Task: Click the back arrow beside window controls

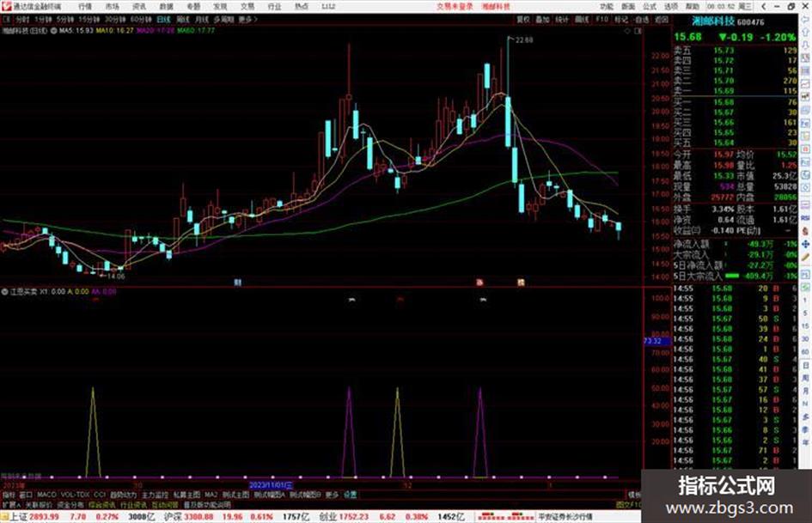Action: 763,6
